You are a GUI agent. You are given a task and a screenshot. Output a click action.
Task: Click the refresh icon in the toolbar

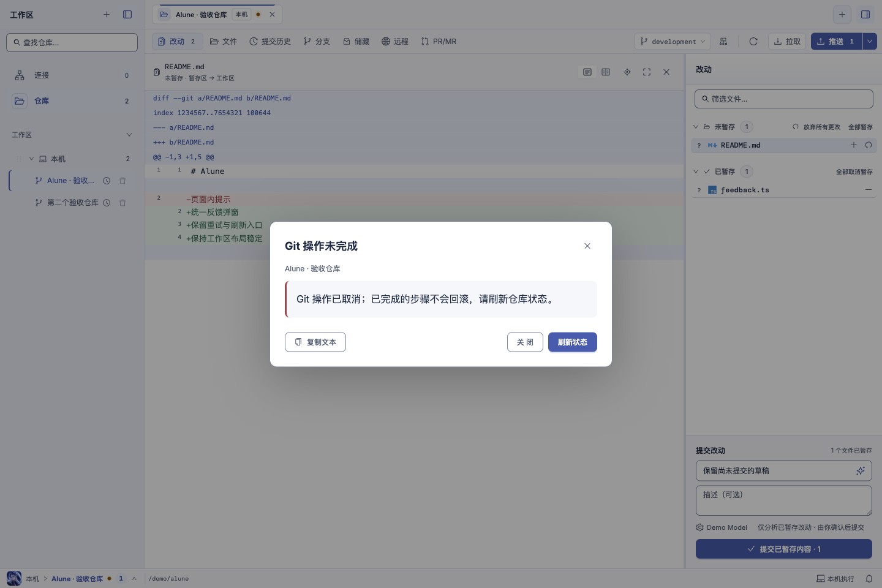coord(753,41)
